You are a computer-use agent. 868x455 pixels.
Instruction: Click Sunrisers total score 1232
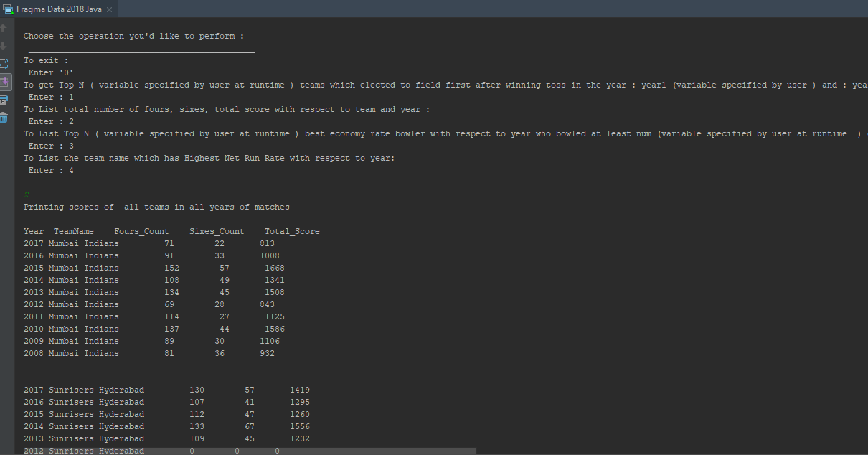(x=300, y=438)
